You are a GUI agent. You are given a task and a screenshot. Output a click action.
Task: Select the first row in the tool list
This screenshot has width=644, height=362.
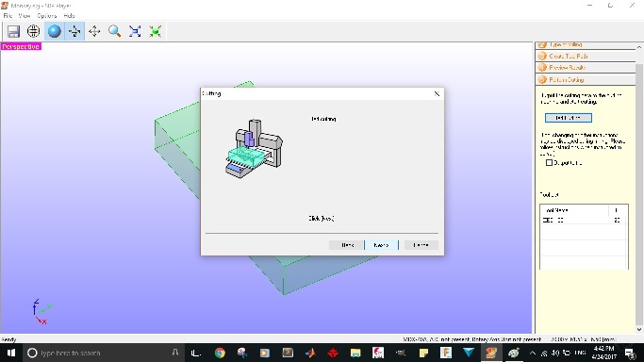pos(584,220)
